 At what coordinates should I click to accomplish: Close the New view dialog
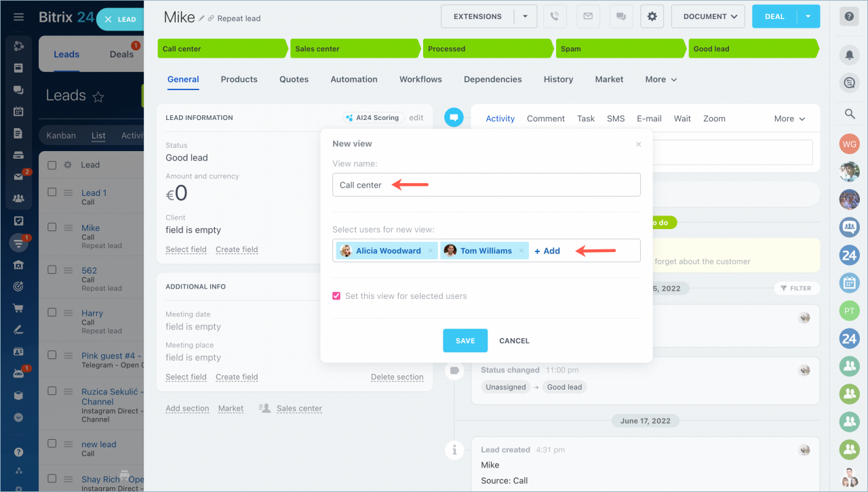tap(638, 144)
